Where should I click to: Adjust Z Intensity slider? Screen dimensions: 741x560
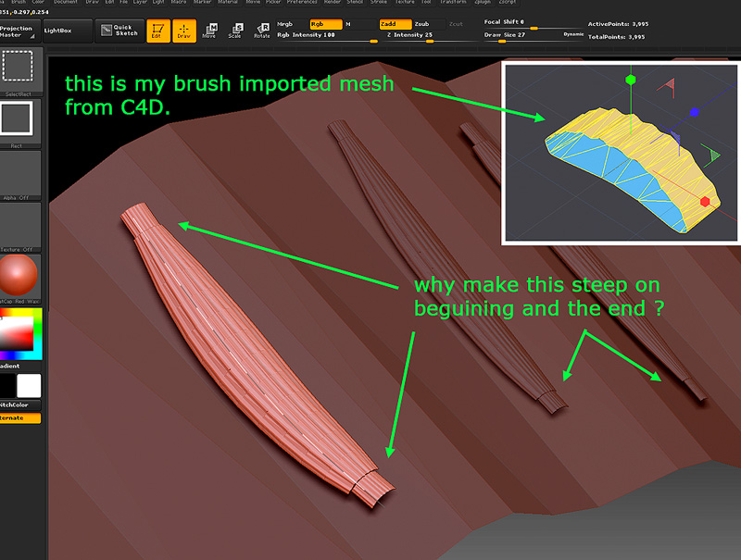(430, 36)
